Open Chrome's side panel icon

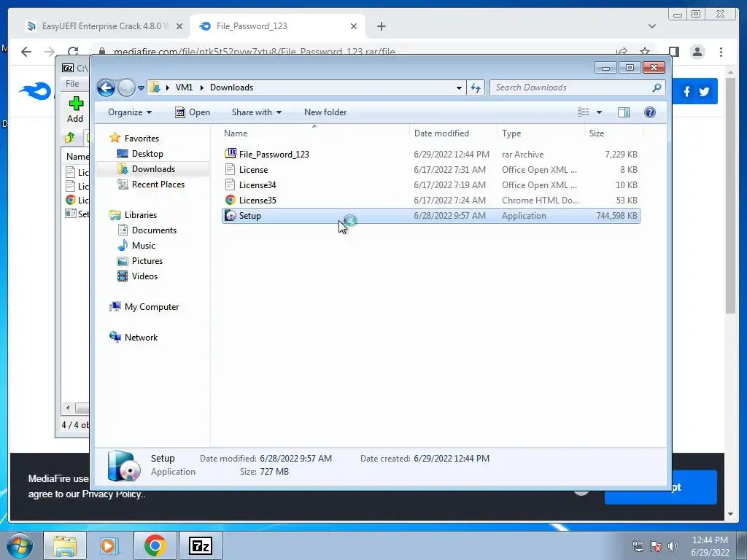[673, 52]
